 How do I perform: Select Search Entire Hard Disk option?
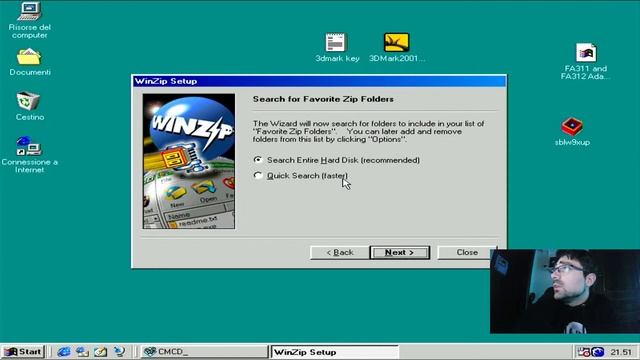pyautogui.click(x=336, y=160)
